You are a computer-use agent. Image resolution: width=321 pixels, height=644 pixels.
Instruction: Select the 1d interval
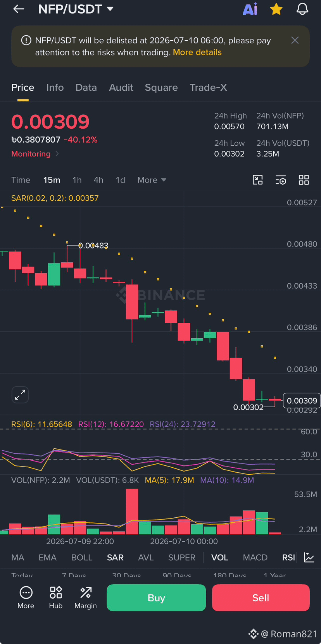pyautogui.click(x=121, y=180)
